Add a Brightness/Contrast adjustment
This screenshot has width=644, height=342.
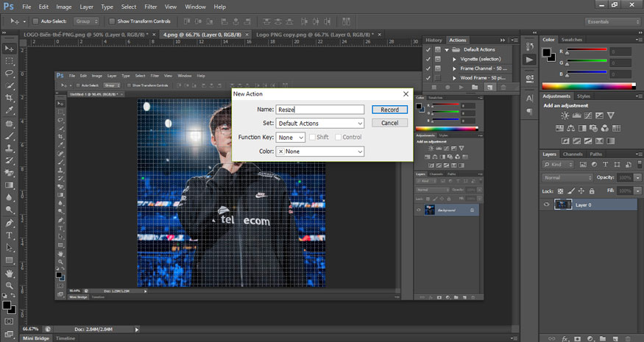(565, 115)
